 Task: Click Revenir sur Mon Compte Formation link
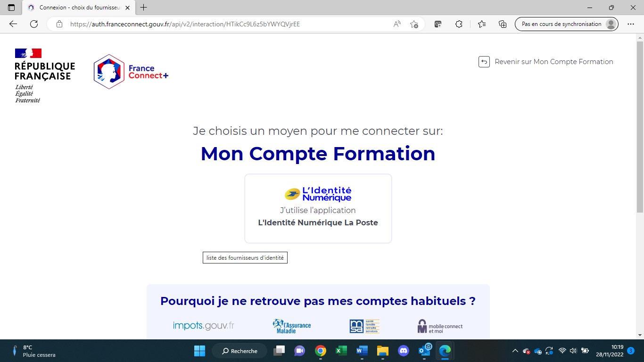(554, 62)
